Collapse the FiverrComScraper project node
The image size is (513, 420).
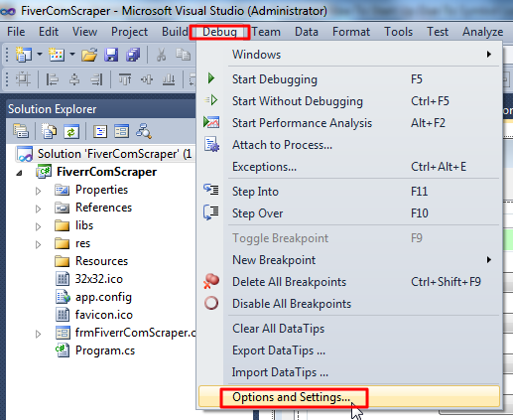(19, 173)
